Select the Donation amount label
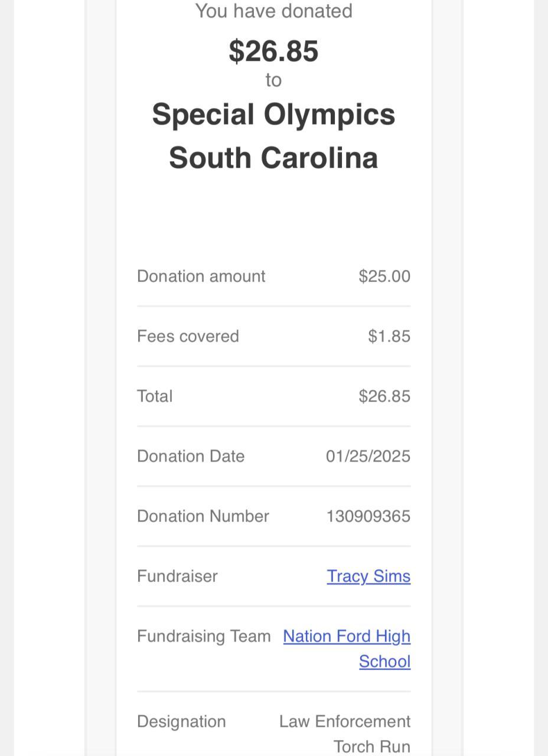Image resolution: width=548 pixels, height=756 pixels. [201, 276]
